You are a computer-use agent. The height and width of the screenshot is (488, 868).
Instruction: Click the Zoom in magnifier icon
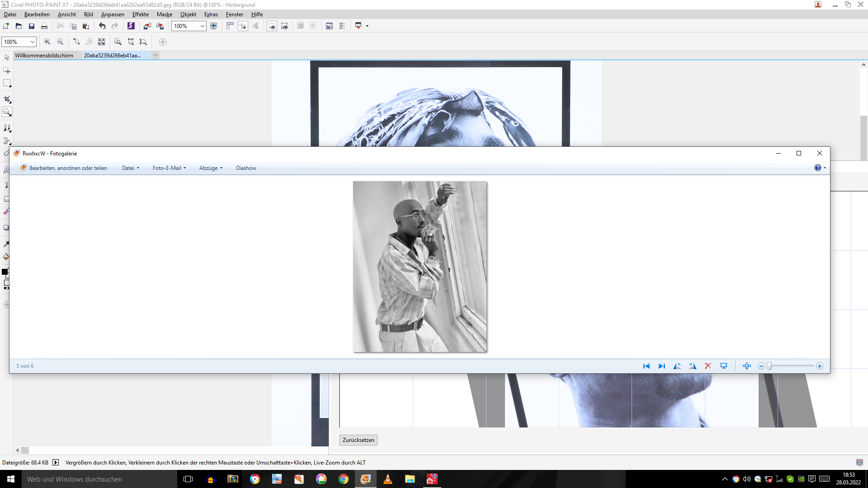[47, 42]
